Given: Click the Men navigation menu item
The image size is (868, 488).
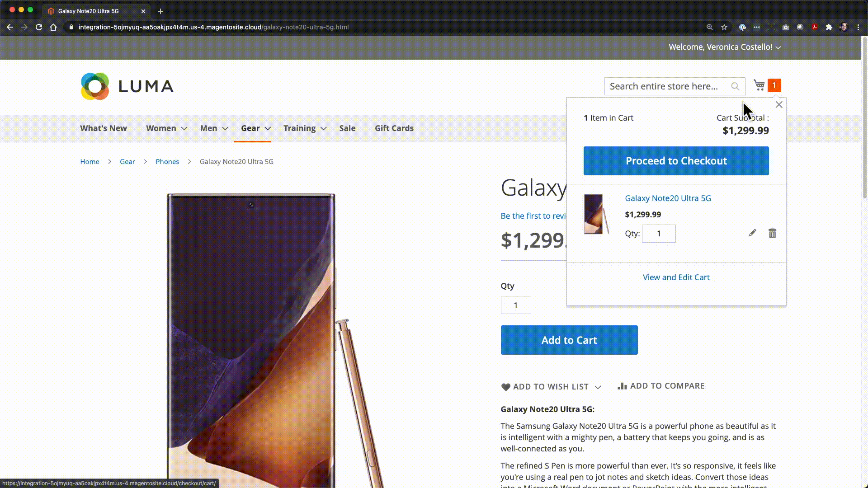Looking at the screenshot, I should (x=209, y=128).
